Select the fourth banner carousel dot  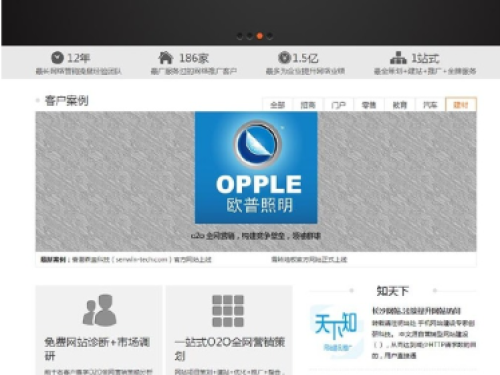[270, 36]
